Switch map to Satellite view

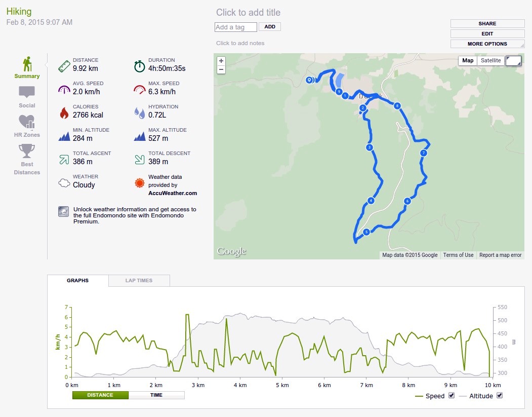[490, 60]
